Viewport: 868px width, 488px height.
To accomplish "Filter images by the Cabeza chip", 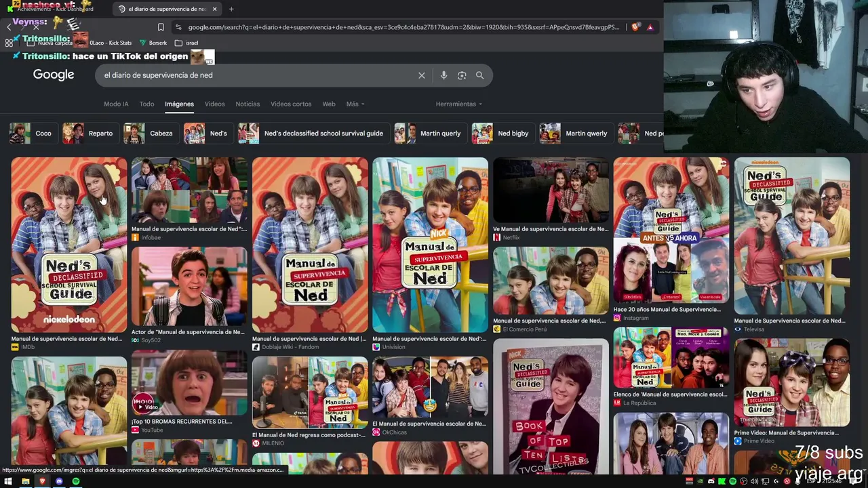I will [x=151, y=134].
